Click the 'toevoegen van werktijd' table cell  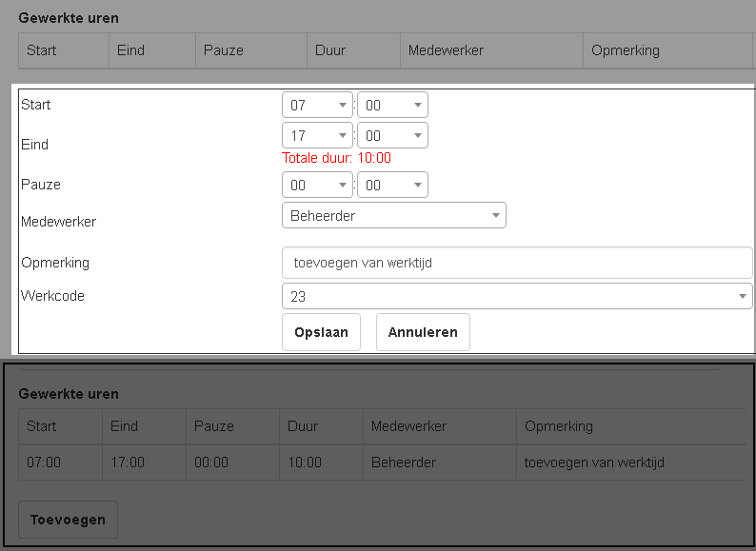click(x=594, y=462)
